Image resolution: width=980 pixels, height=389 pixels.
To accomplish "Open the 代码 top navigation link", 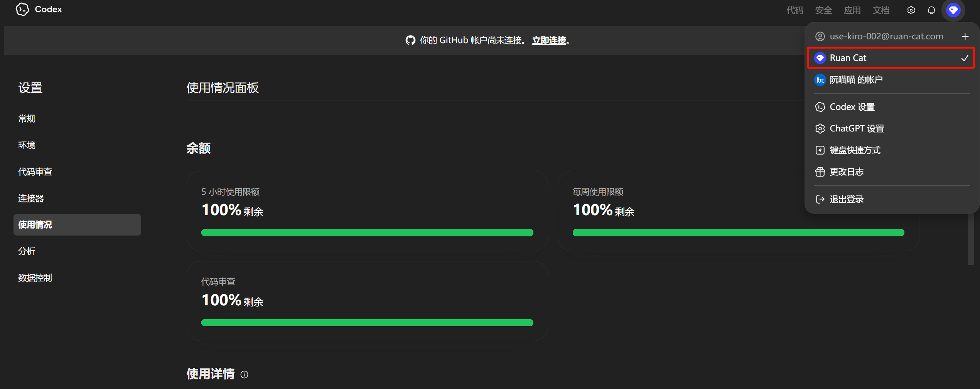I will 794,10.
